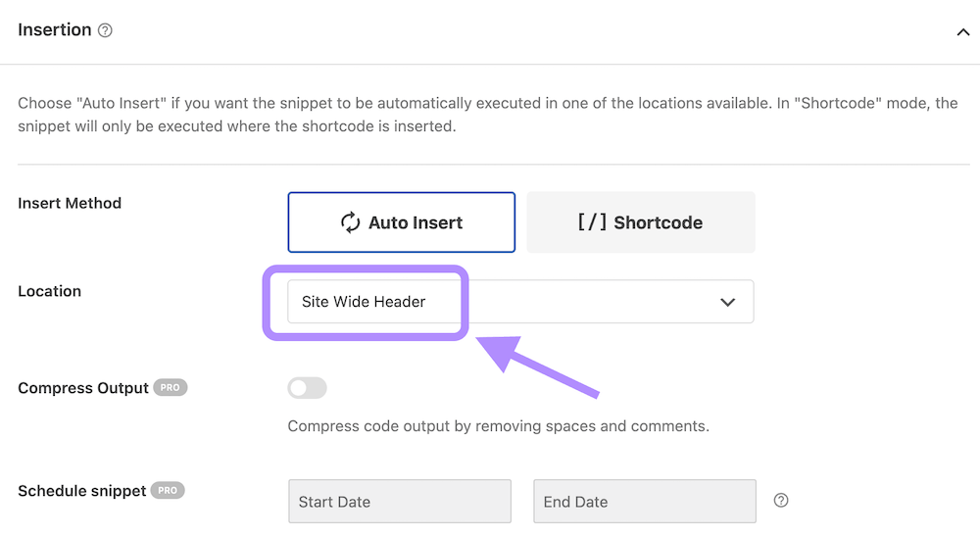Click the Insertion section heading
Viewport: 980px width, 537px height.
click(x=54, y=30)
